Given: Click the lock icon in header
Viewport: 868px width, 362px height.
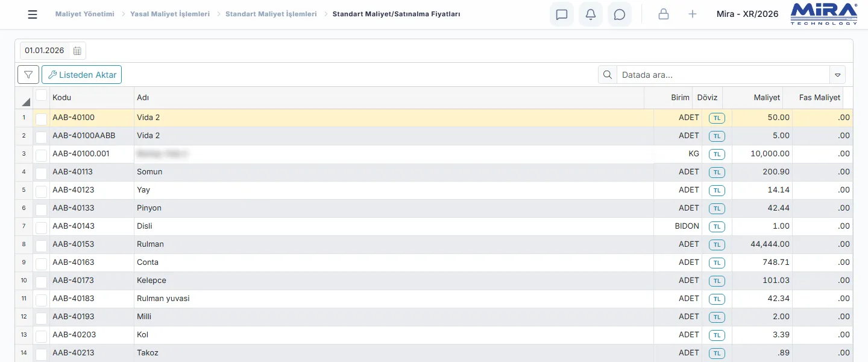Looking at the screenshot, I should (x=664, y=14).
